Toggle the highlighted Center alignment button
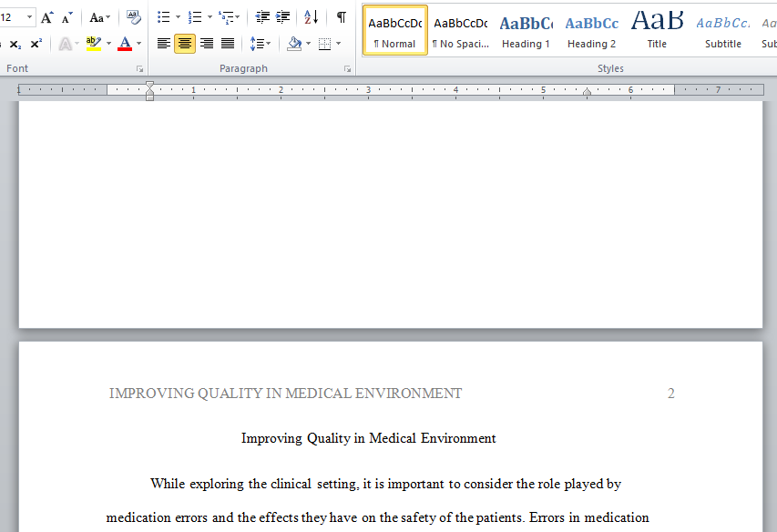The width and height of the screenshot is (777, 532). pyautogui.click(x=185, y=44)
